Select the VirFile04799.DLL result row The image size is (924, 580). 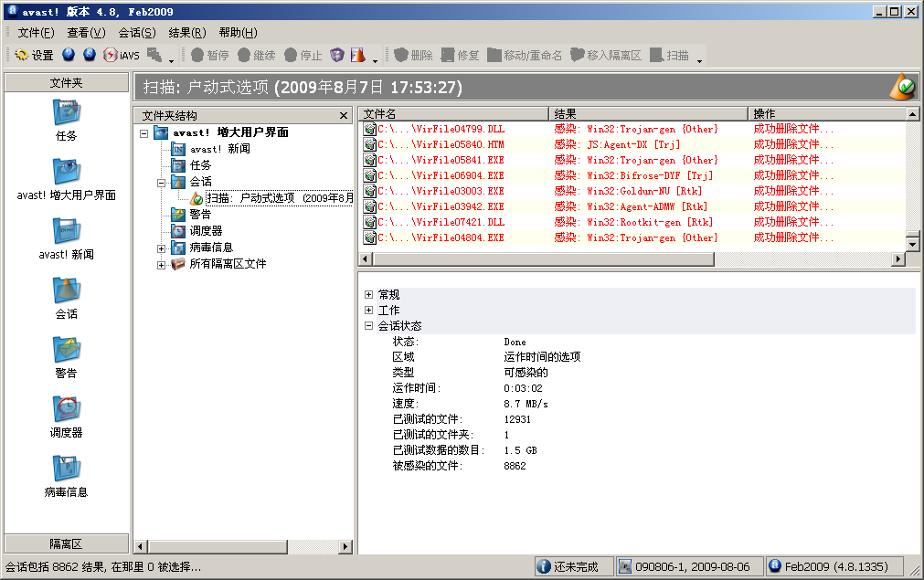(x=632, y=129)
